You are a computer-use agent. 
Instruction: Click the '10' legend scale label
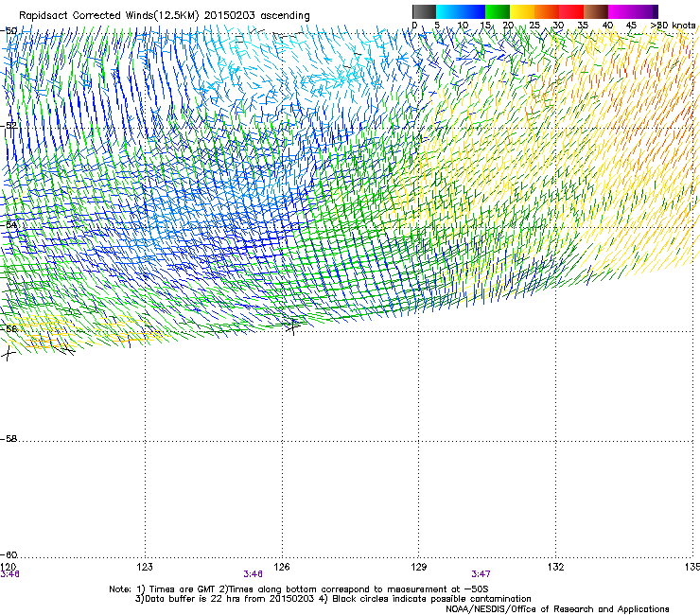[x=463, y=26]
